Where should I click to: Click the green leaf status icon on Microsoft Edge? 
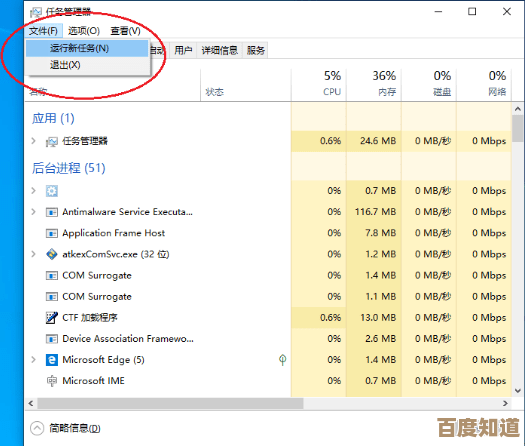[x=283, y=360]
